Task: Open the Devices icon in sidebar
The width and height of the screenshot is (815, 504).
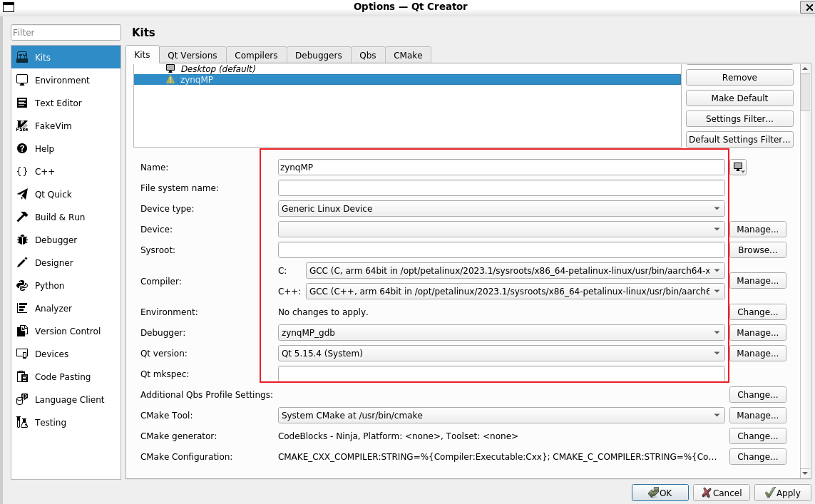Action: pos(22,354)
